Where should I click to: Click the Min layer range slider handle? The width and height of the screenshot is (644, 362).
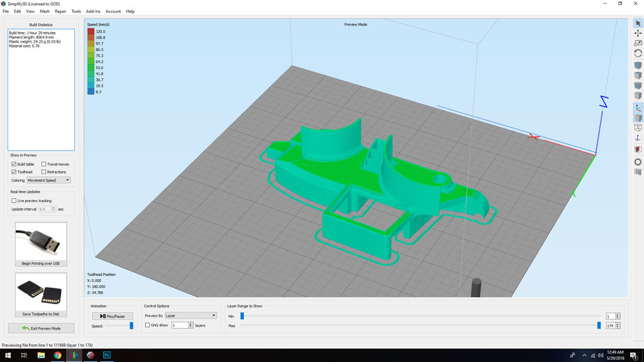click(242, 315)
